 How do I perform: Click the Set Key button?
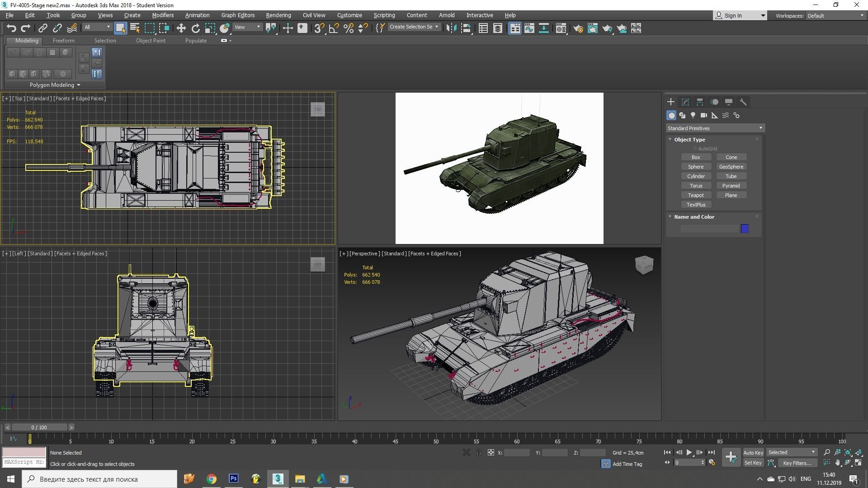[753, 463]
